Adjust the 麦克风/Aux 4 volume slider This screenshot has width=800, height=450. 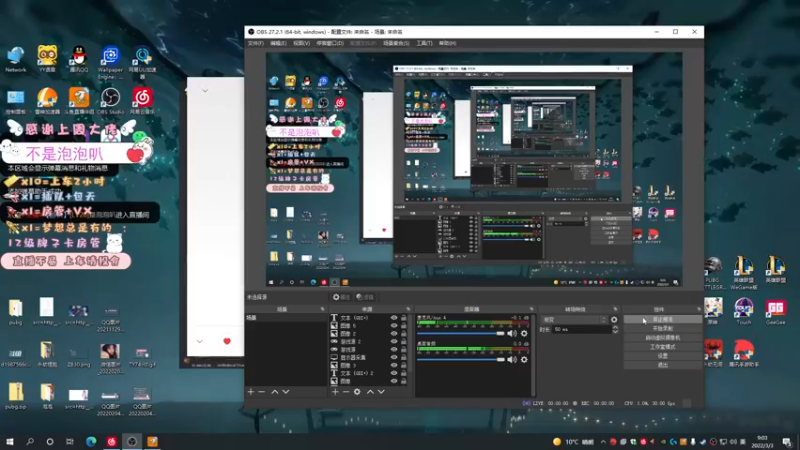[461, 333]
